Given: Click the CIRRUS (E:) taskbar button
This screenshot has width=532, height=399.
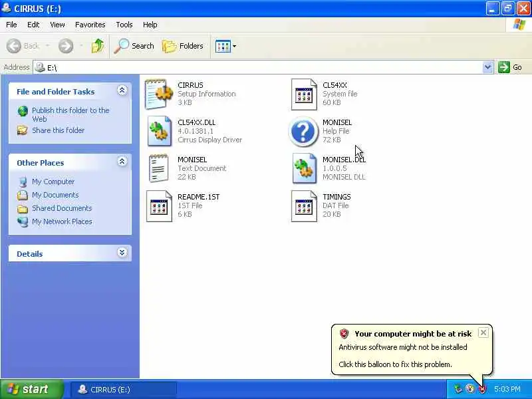Looking at the screenshot, I should click(x=124, y=389).
